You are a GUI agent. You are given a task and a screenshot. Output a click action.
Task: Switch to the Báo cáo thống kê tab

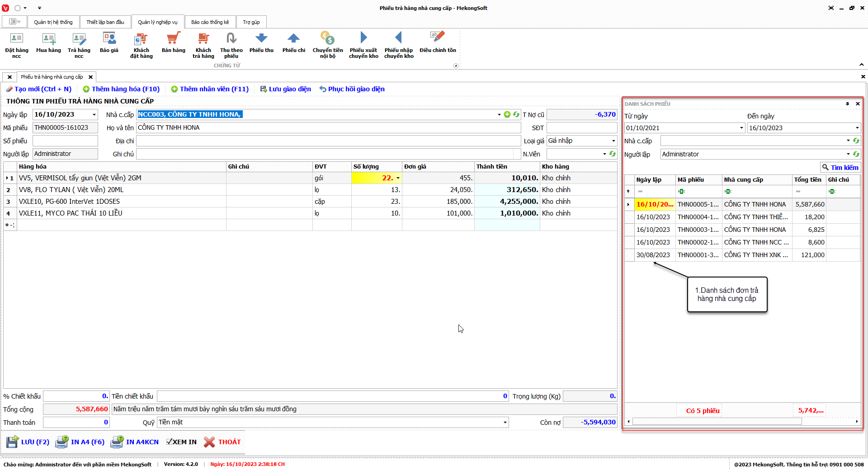coord(210,22)
